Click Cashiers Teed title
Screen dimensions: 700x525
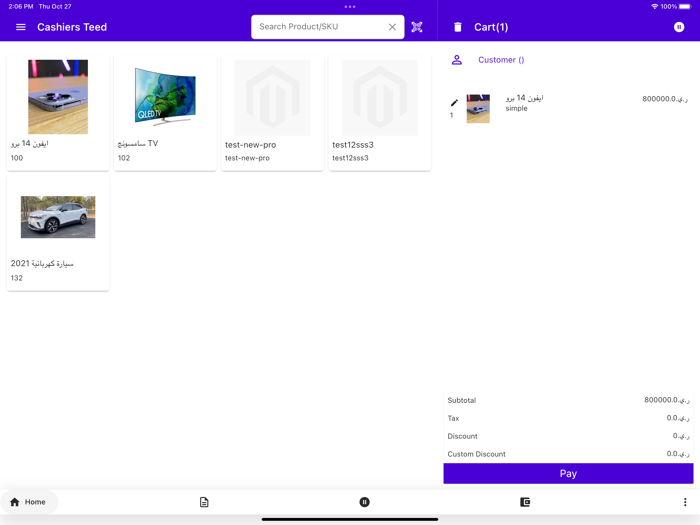tap(72, 27)
